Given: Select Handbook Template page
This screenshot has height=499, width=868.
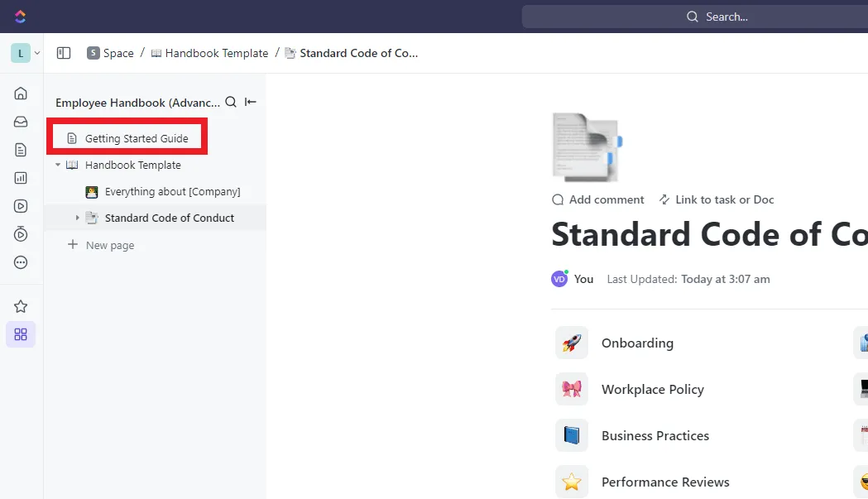Looking at the screenshot, I should coord(133,165).
